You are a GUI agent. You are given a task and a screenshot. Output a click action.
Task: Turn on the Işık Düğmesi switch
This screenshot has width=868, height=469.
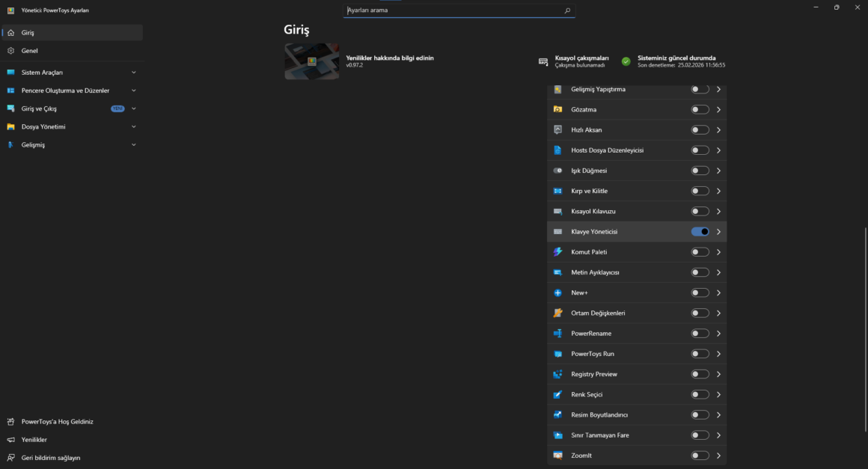[x=700, y=171]
